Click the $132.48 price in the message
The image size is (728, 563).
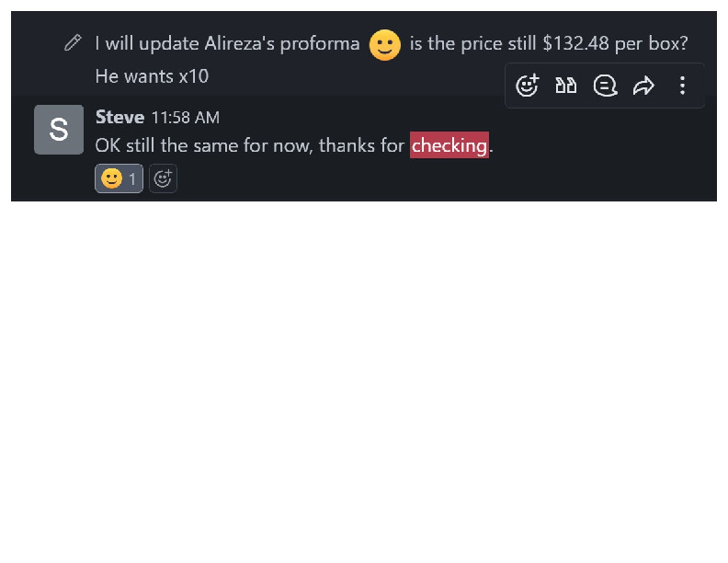point(575,43)
